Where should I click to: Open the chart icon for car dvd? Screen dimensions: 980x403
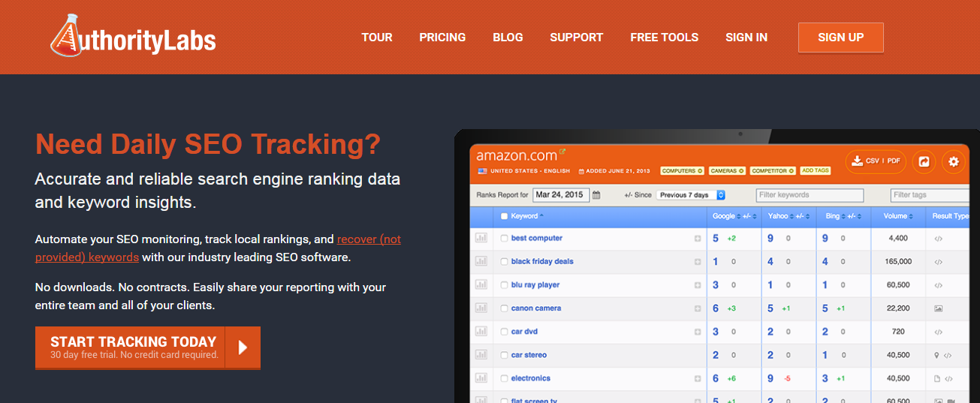coord(481,331)
